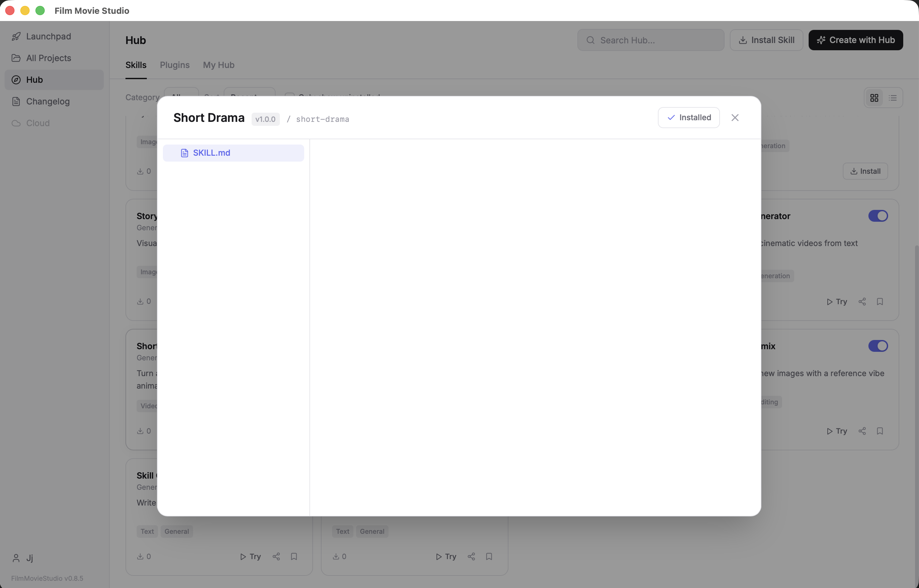The image size is (919, 588).
Task: Share the bottom middle Text General card
Action: [x=471, y=557]
